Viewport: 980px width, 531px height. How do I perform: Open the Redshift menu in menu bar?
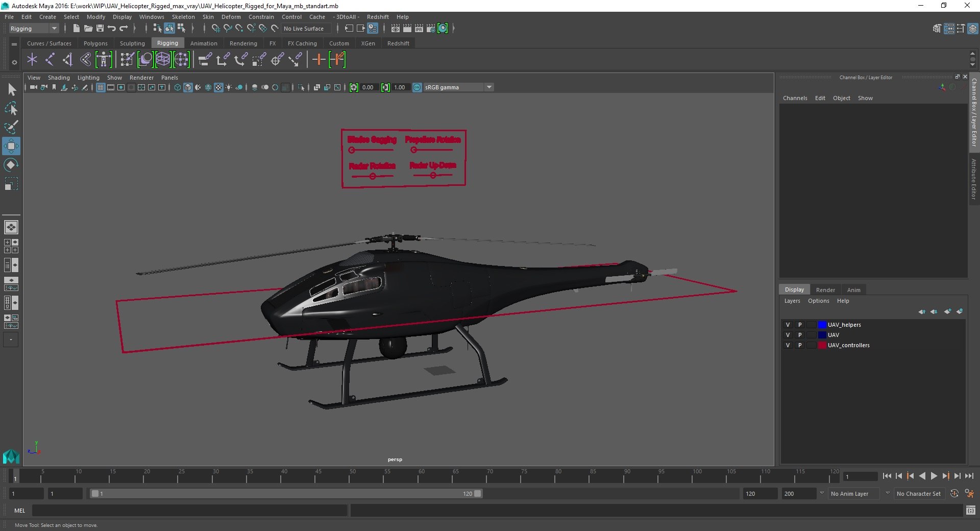point(378,17)
